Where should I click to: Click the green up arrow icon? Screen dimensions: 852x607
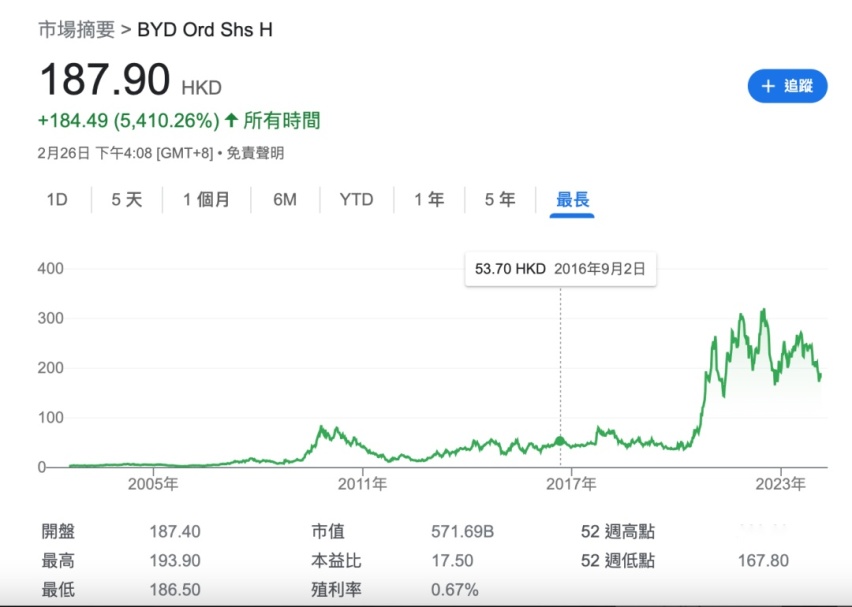coord(231,120)
